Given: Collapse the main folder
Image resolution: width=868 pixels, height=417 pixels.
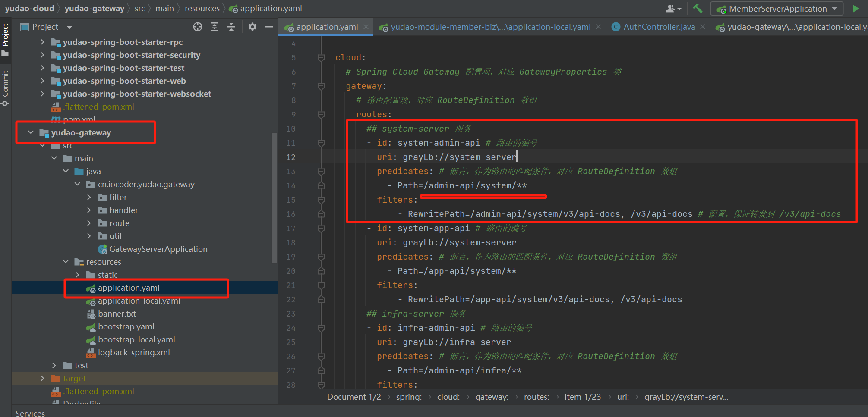Looking at the screenshot, I should click(x=54, y=158).
